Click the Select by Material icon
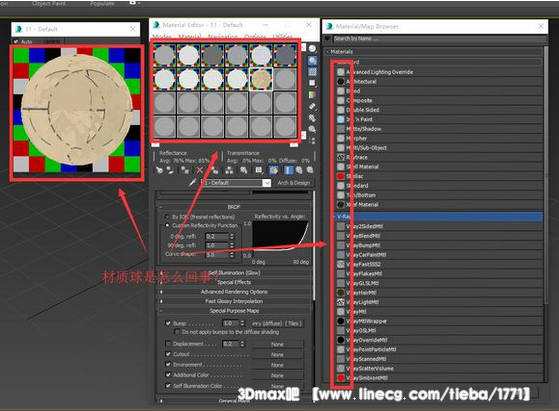Image resolution: width=559 pixels, height=411 pixels. 312,129
